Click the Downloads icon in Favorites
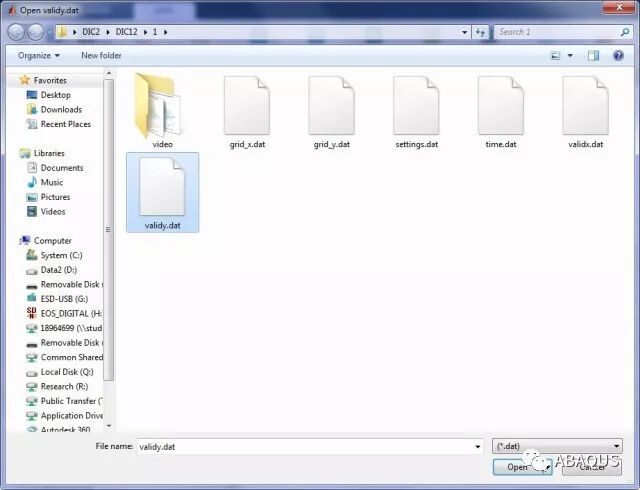This screenshot has height=490, width=640. coord(31,109)
